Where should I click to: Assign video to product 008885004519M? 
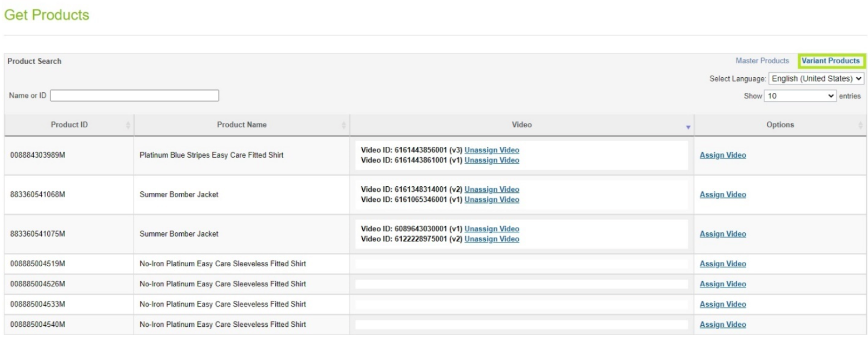[722, 264]
